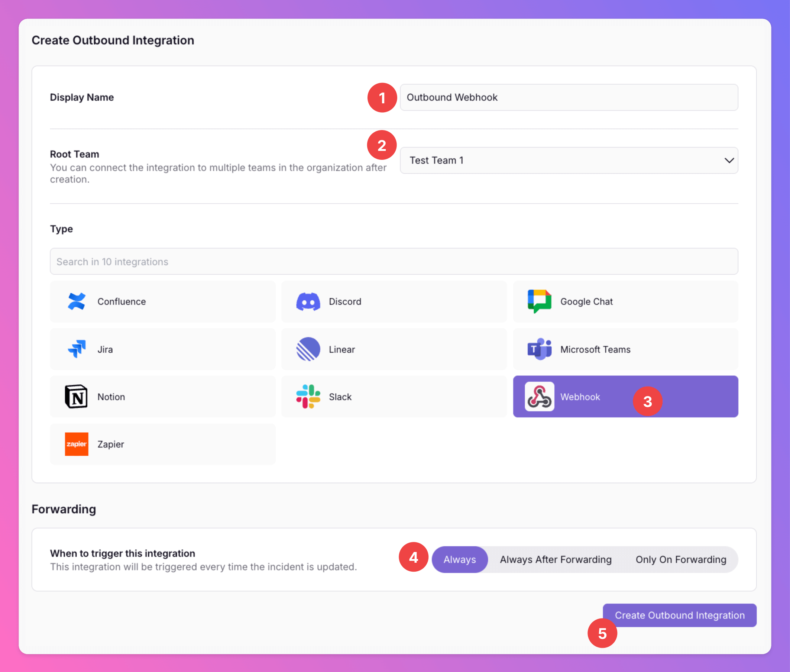
Task: Click the red step 5 marker
Action: pos(602,633)
